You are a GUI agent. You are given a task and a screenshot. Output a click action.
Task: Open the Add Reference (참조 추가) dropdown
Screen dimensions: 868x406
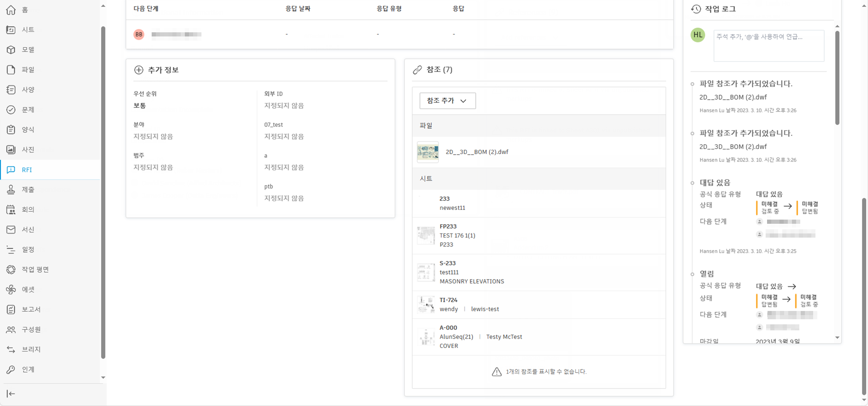[448, 101]
